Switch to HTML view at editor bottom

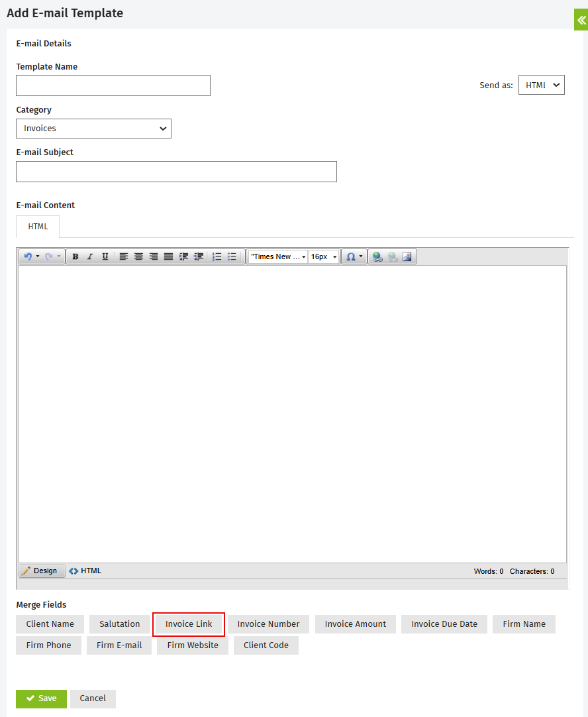point(85,571)
